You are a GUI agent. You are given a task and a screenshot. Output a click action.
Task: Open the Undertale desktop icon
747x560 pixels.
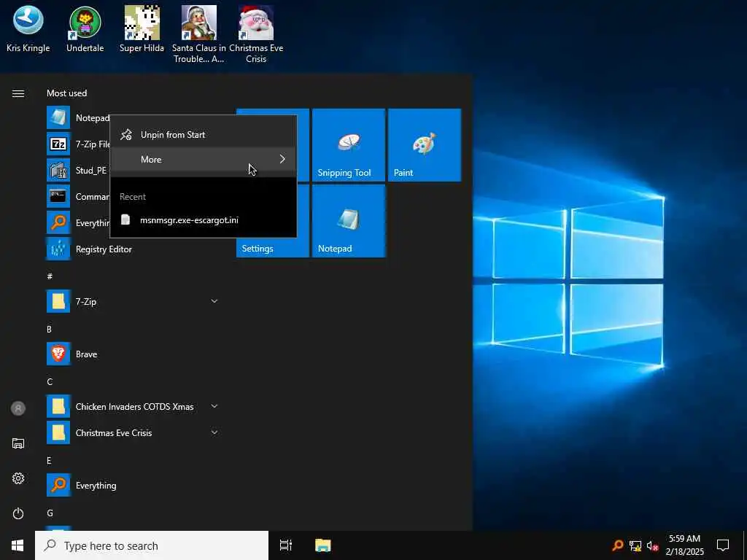(85, 29)
